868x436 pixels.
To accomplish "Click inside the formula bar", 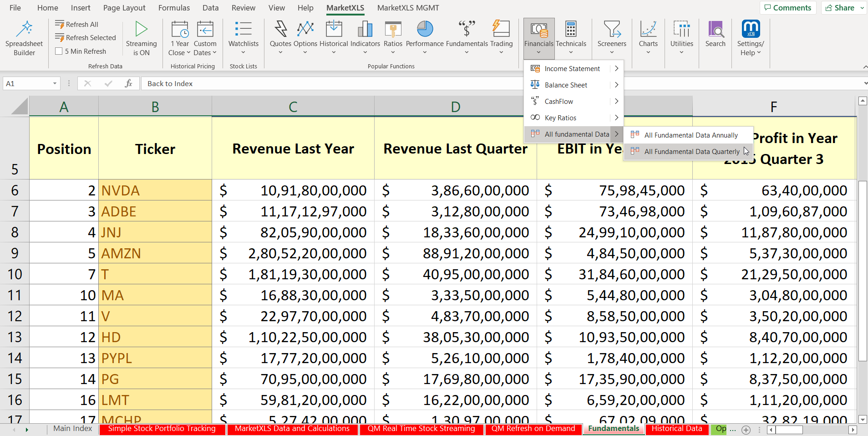I will 319,83.
